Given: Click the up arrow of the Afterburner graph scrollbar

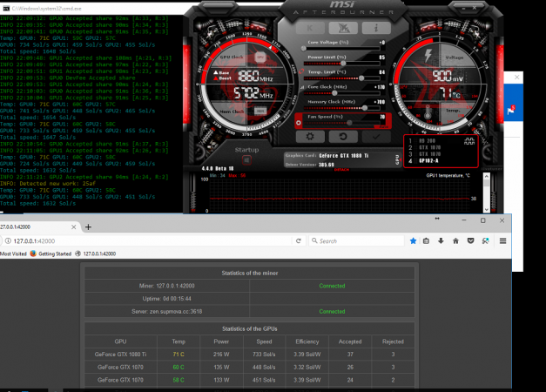Looking at the screenshot, I should tap(487, 177).
